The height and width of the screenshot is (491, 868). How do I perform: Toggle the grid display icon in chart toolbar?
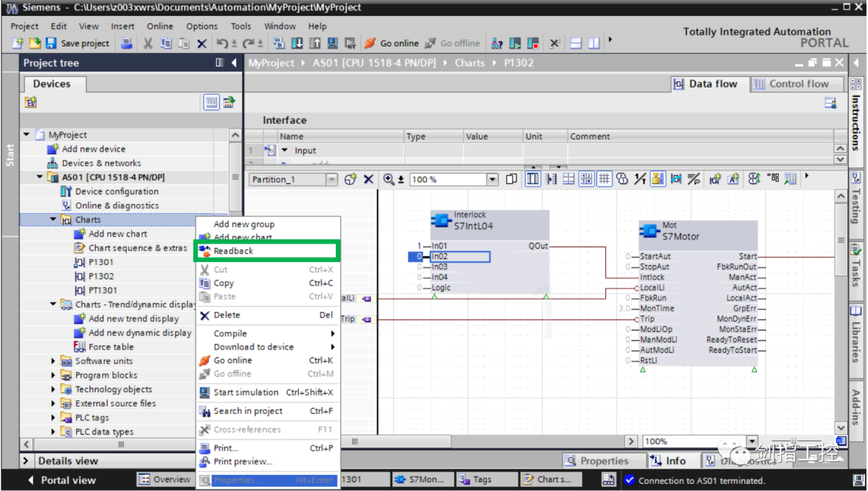pos(604,179)
